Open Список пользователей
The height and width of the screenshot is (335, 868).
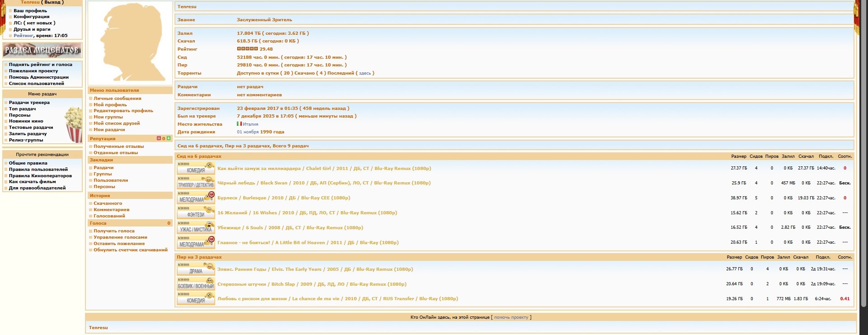coord(37,84)
